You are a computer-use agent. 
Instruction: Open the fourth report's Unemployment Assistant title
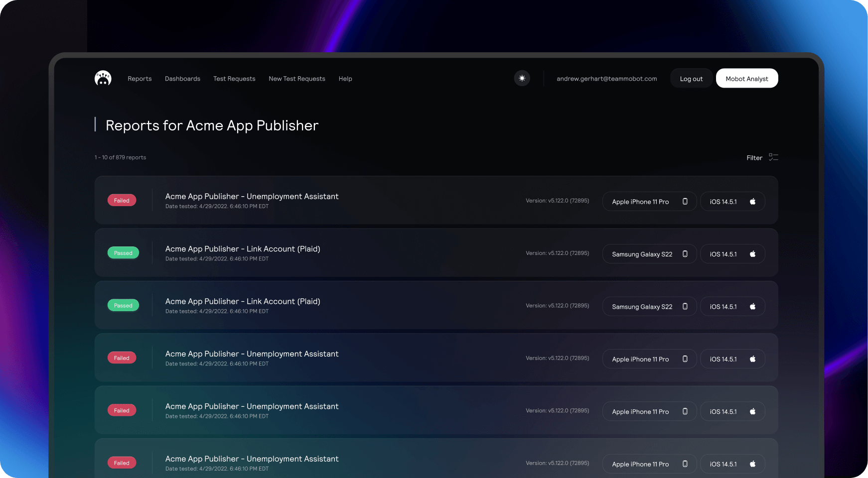(x=252, y=354)
